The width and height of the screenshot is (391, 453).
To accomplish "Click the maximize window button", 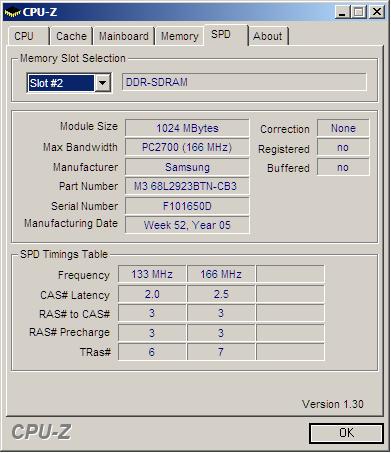I will [x=359, y=12].
